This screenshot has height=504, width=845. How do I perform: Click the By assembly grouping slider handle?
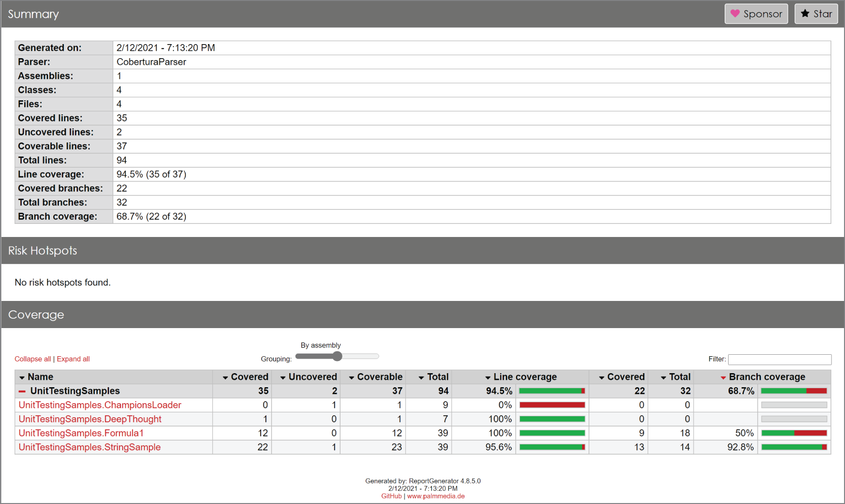click(x=337, y=356)
